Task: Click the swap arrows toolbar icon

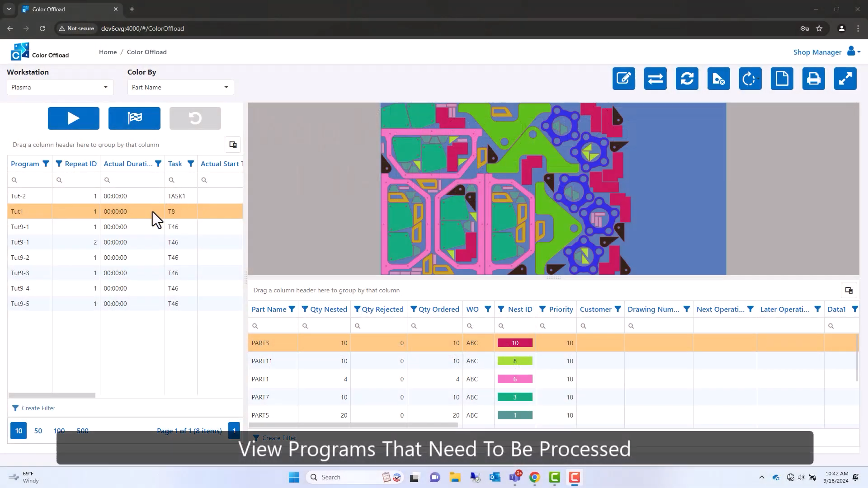Action: 655,79
